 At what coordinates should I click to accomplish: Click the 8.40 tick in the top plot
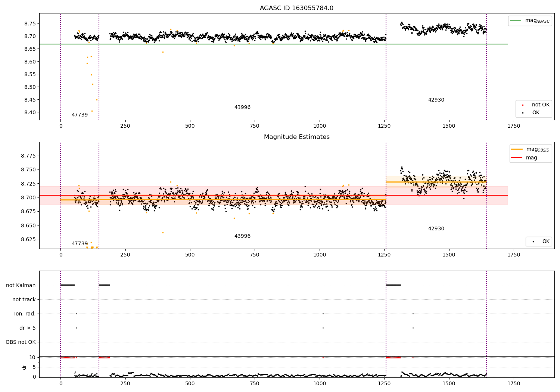[x=29, y=112]
